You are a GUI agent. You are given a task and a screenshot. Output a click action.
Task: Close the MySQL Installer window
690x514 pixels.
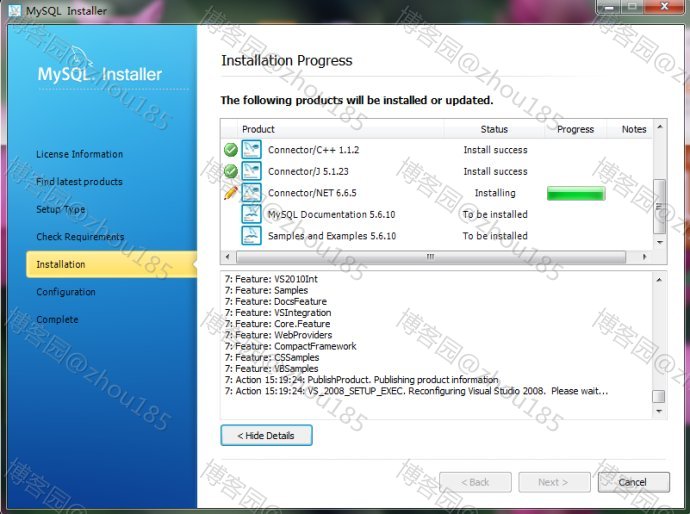click(x=664, y=7)
